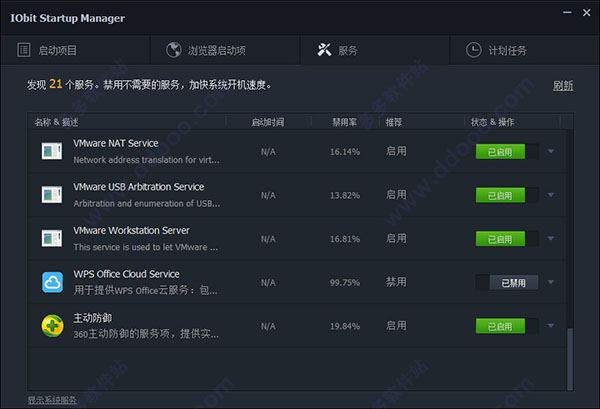Screen dimensions: 600x409
Task: Open the 启动项目 tab
Action: pos(75,50)
